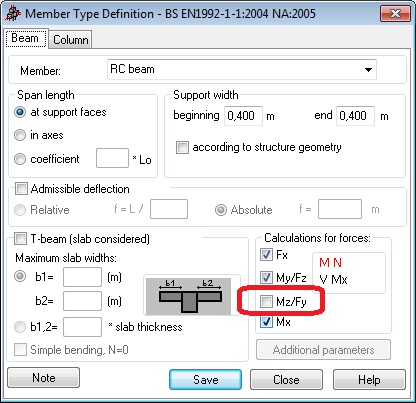Click the Close button
416x403 pixels.
point(286,379)
